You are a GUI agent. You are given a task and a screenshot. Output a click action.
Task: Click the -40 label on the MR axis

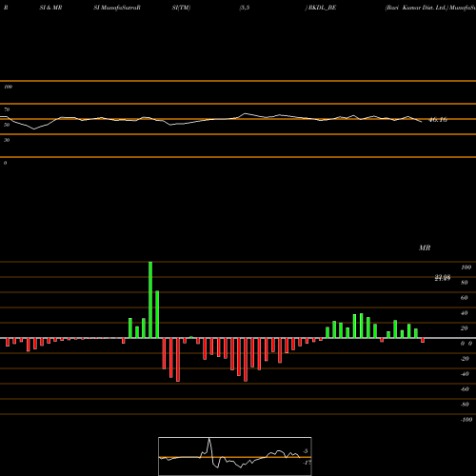(465, 374)
